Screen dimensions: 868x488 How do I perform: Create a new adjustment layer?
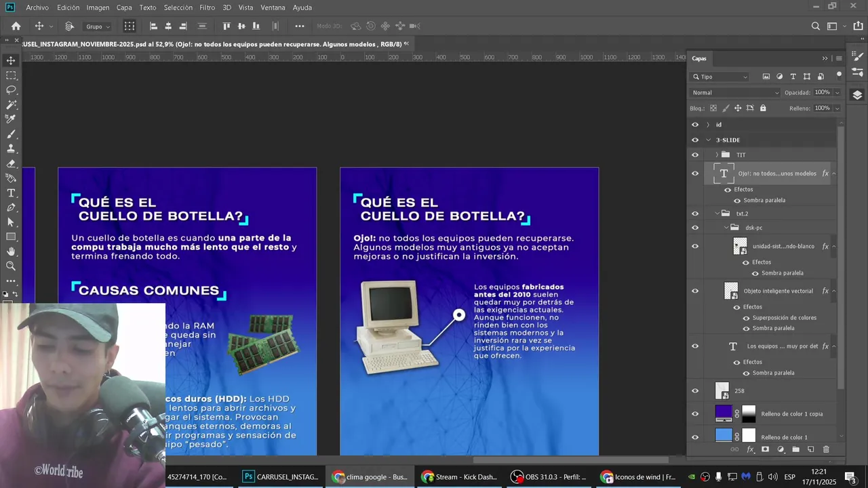[781, 449]
